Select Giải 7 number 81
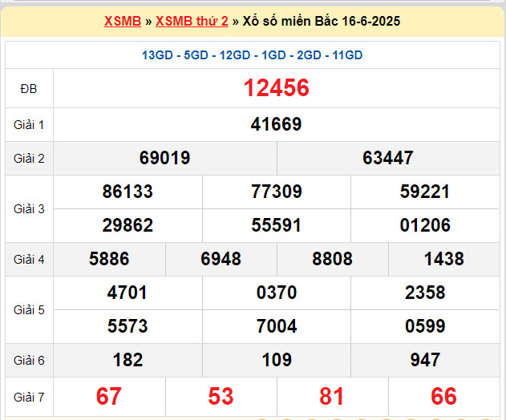This screenshot has width=506, height=420. point(332,397)
